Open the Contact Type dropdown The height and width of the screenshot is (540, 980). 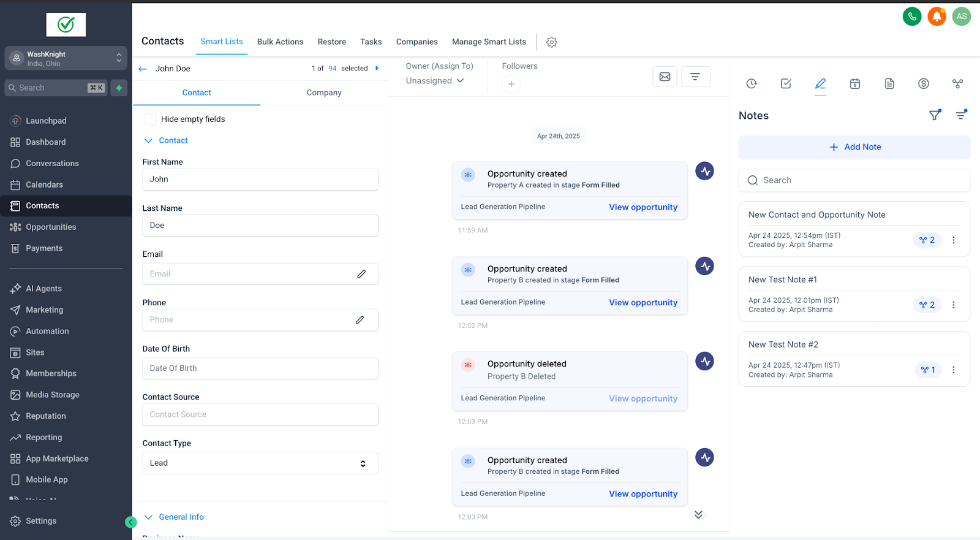[x=260, y=463]
